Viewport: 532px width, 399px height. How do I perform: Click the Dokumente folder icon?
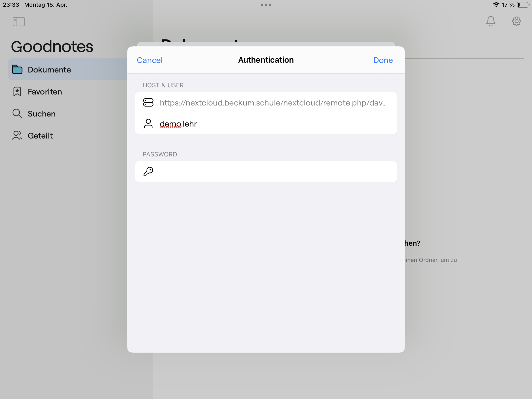click(17, 70)
